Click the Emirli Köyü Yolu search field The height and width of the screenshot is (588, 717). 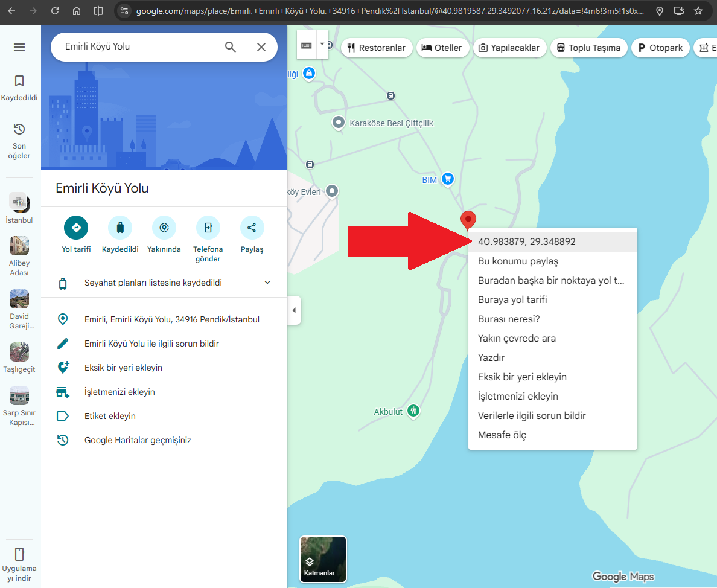(137, 46)
